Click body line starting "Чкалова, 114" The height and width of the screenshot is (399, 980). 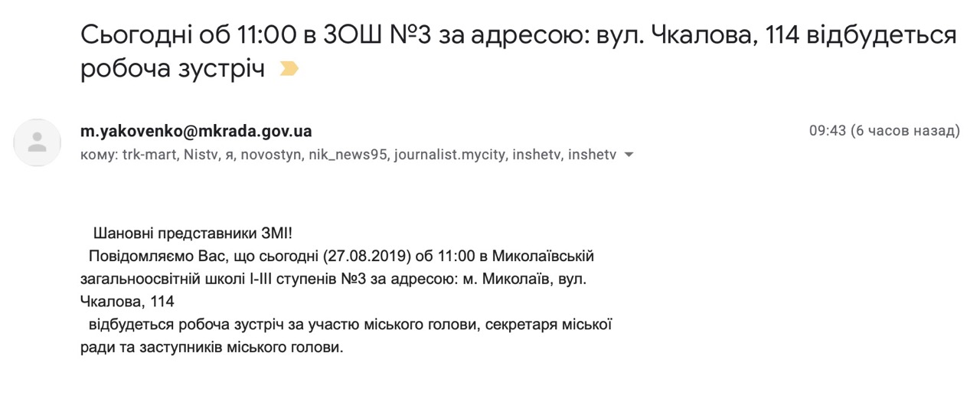coord(127,301)
